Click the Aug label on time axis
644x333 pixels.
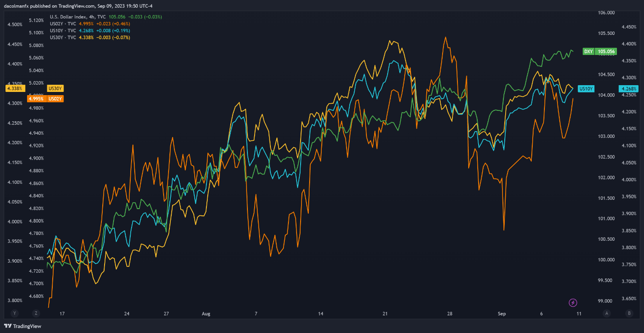click(x=206, y=314)
